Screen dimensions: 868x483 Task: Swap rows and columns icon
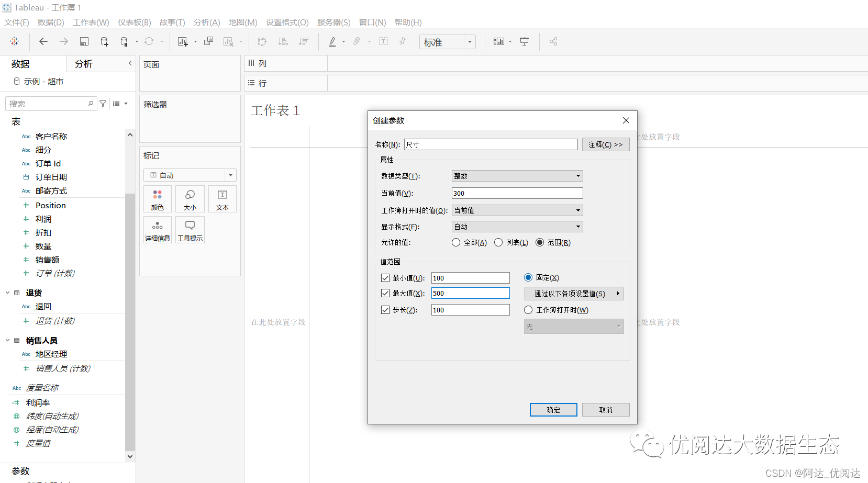coord(262,41)
